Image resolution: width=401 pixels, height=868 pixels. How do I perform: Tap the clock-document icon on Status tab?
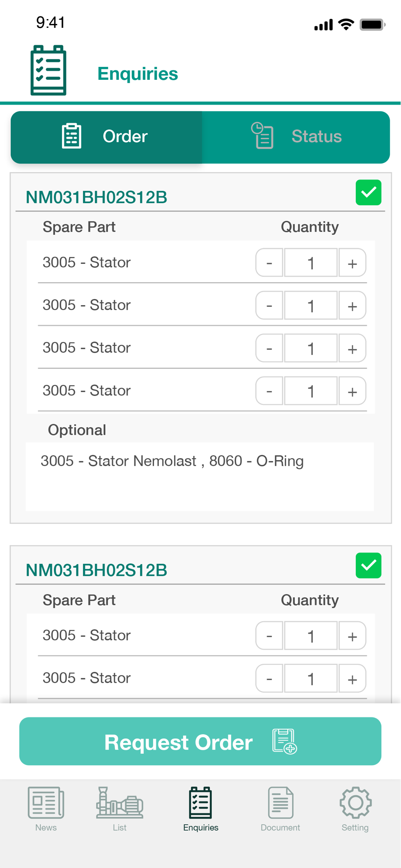262,135
